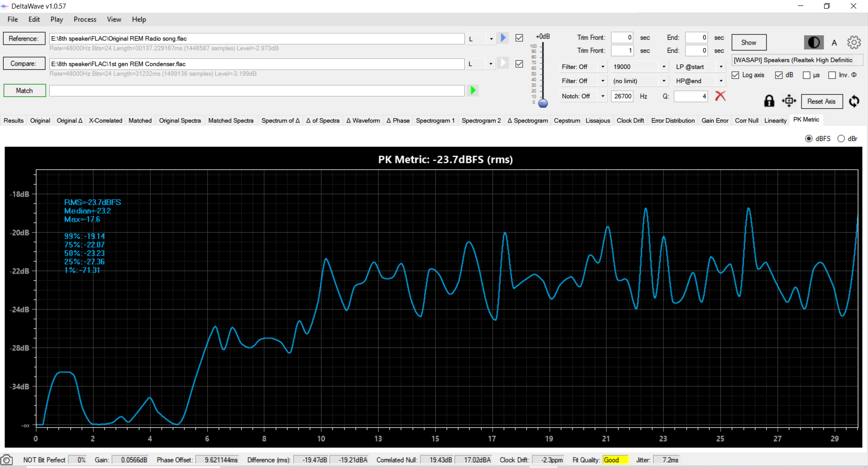
Task: Expand the 19000 frequency dropdown
Action: point(640,67)
